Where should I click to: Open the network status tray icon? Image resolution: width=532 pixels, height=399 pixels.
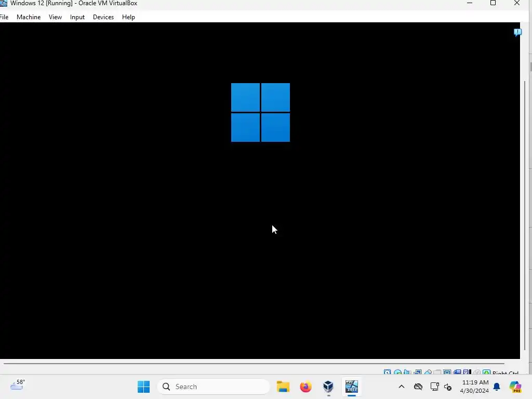coord(435,387)
